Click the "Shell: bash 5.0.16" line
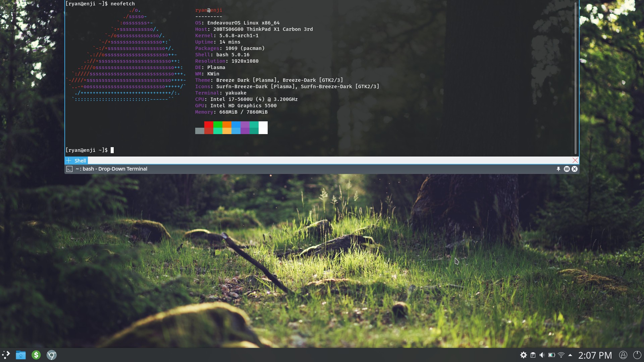Viewport: 644px width, 362px height. pos(222,55)
